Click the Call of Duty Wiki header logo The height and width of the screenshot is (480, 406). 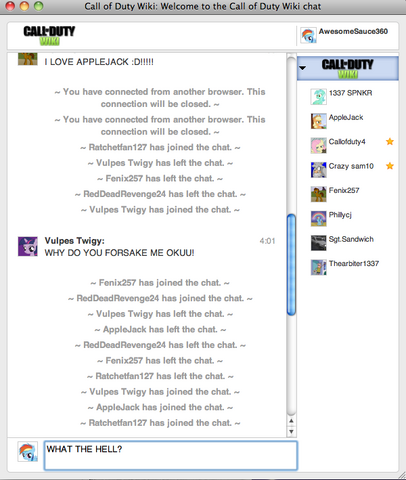click(49, 35)
